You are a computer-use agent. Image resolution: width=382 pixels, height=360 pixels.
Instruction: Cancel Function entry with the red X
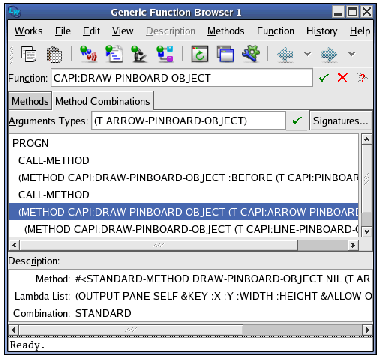click(342, 78)
